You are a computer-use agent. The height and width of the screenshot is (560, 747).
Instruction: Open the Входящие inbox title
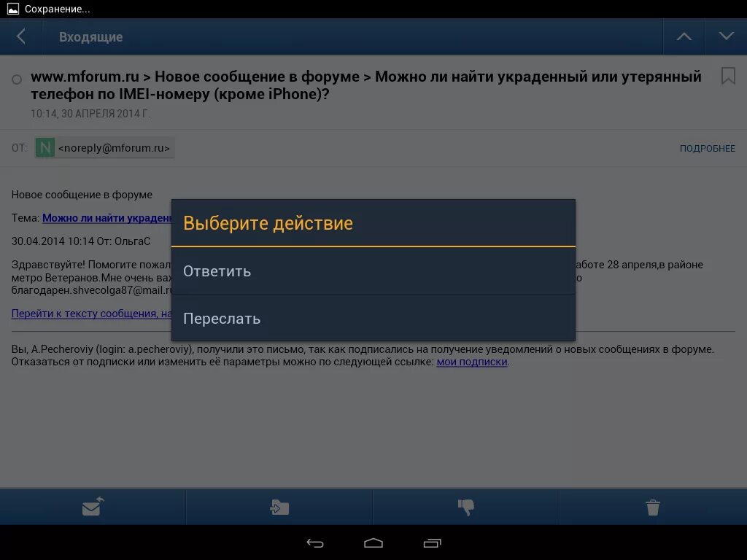click(x=90, y=37)
